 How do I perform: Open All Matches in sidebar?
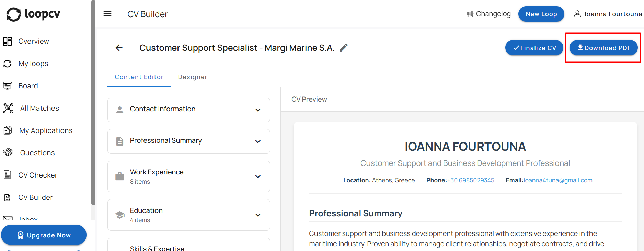point(39,108)
